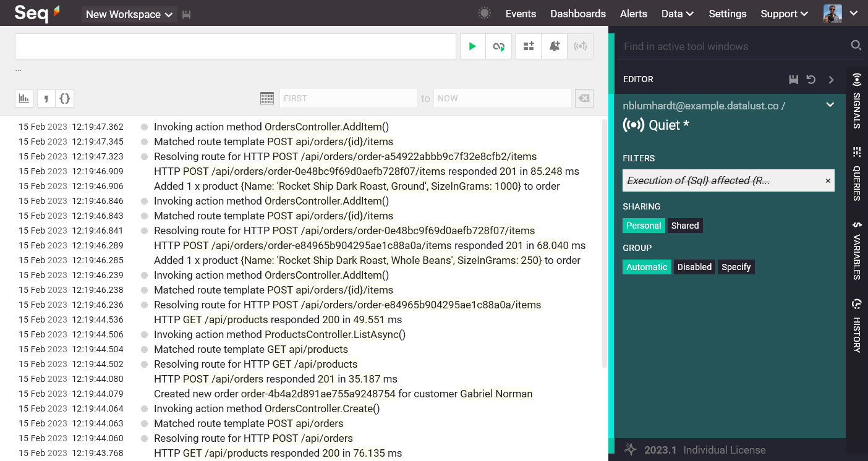The image size is (868, 461).
Task: Open the History side panel
Action: tap(857, 325)
